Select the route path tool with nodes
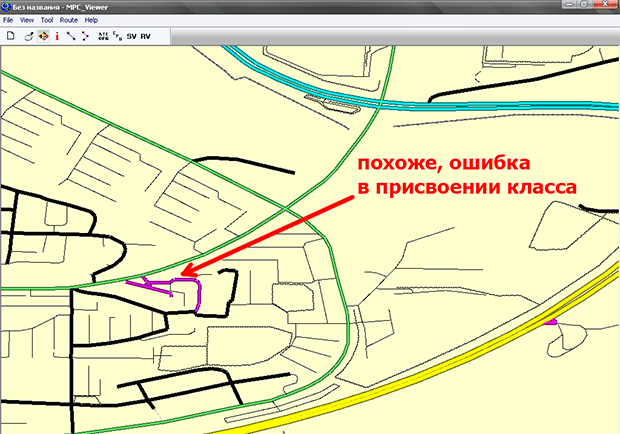The height and width of the screenshot is (434, 620). (x=85, y=35)
